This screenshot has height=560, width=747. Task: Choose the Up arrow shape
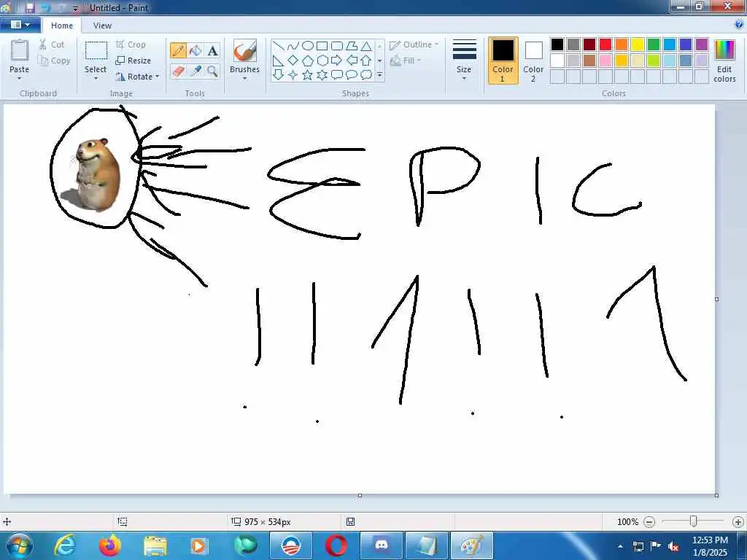[x=366, y=61]
